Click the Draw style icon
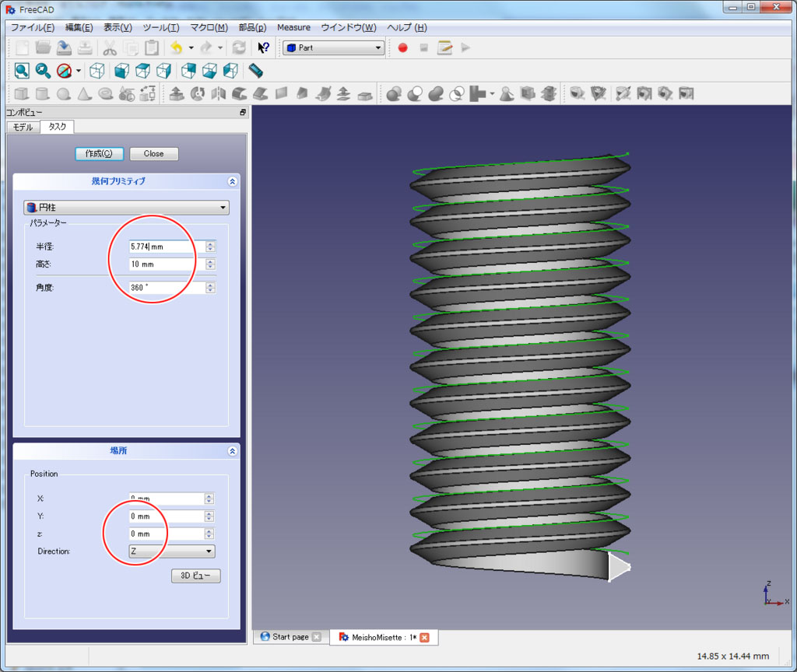Screen dimensions: 797x672 pyautogui.click(x=64, y=71)
